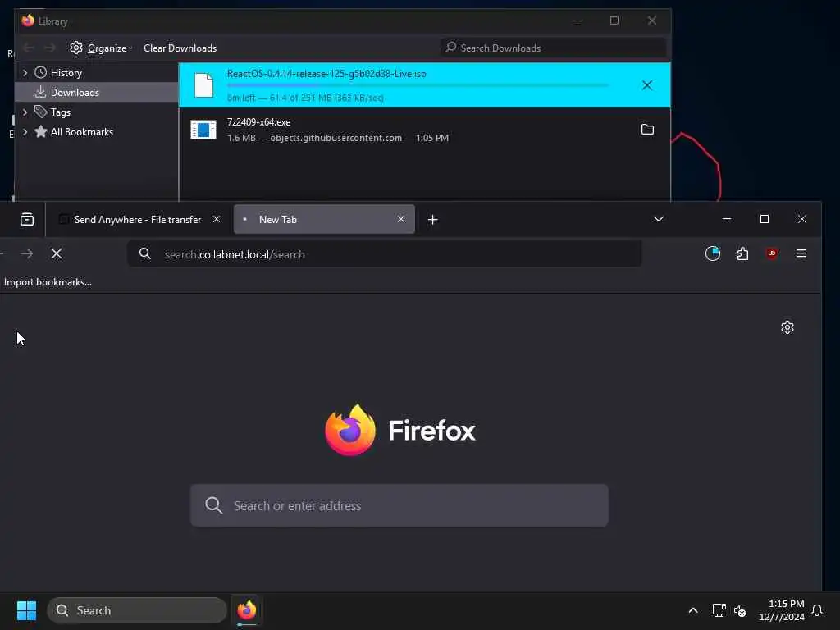Open the Windows Start menu

tap(26, 610)
